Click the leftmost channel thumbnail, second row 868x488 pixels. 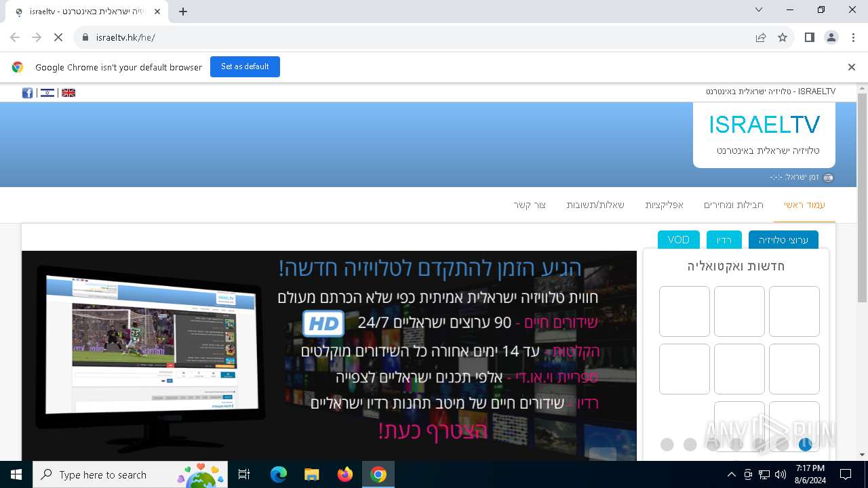click(684, 369)
